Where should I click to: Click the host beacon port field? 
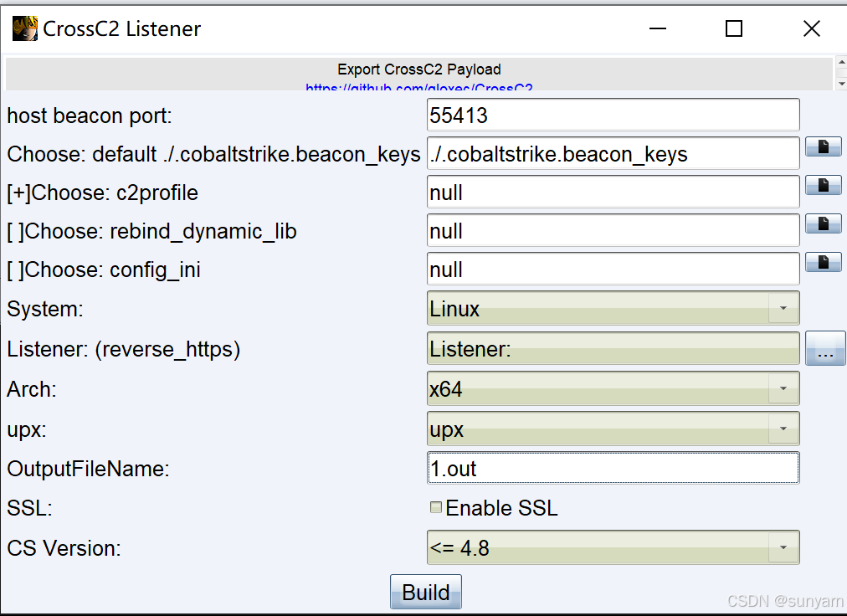coord(613,116)
